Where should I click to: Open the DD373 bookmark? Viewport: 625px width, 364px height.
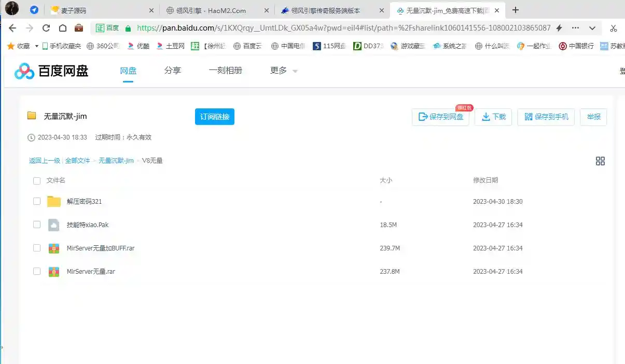click(368, 46)
